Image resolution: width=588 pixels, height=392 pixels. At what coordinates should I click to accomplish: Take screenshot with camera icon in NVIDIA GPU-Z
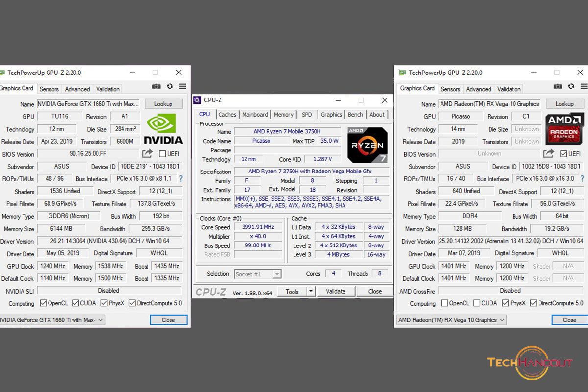156,86
